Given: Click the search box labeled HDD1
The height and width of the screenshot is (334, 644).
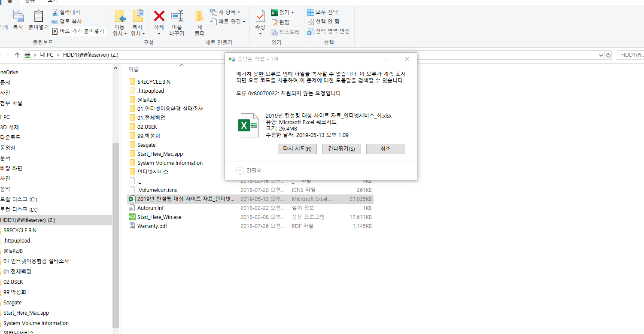Looking at the screenshot, I should (630, 55).
